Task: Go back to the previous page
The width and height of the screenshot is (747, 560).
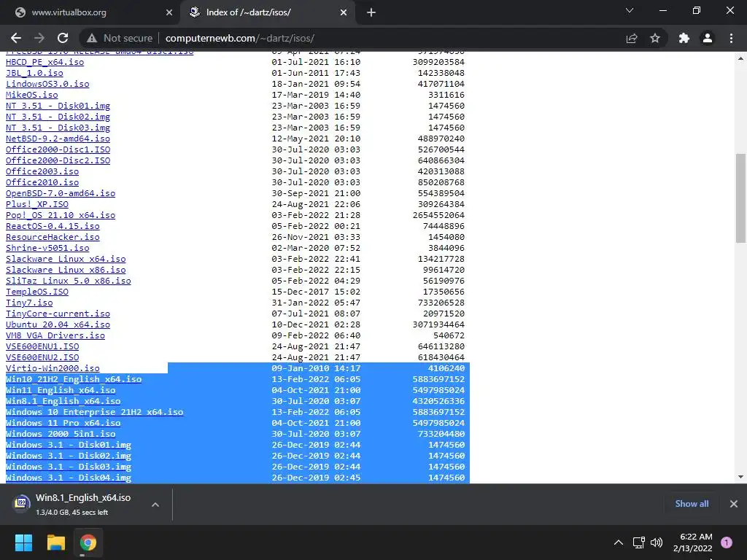Action: [16, 38]
